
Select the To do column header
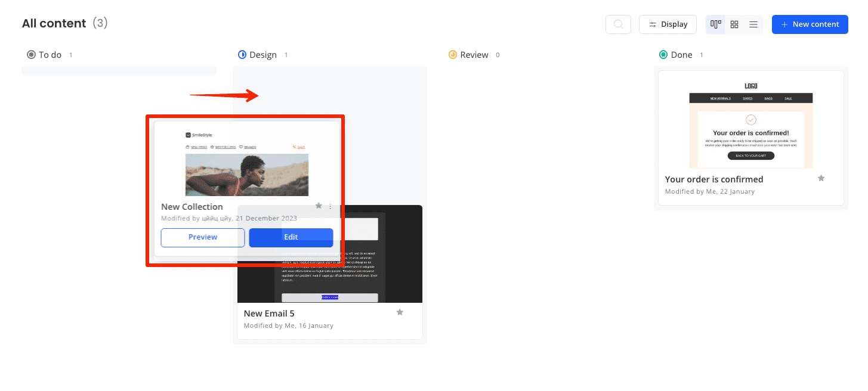pyautogui.click(x=50, y=55)
